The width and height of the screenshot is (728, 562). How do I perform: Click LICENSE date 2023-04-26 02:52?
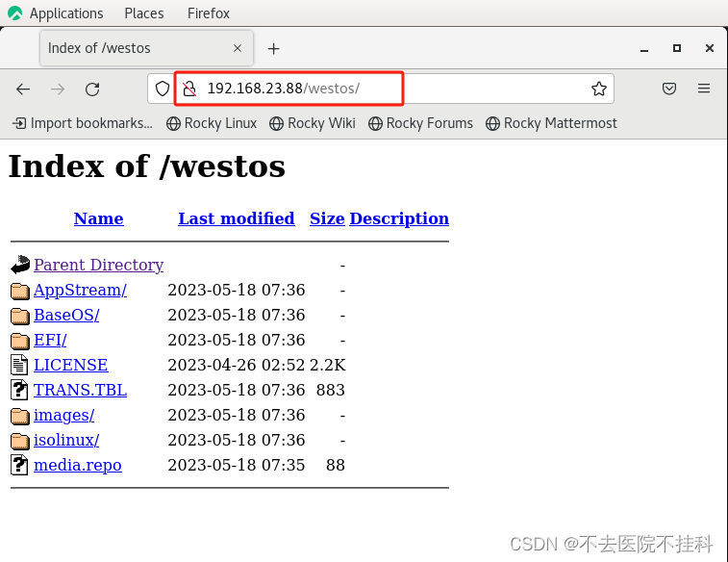[237, 365]
